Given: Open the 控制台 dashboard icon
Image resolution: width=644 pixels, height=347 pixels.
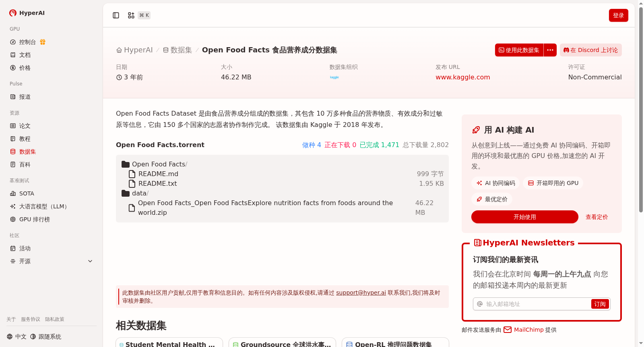Looking at the screenshot, I should (13, 42).
